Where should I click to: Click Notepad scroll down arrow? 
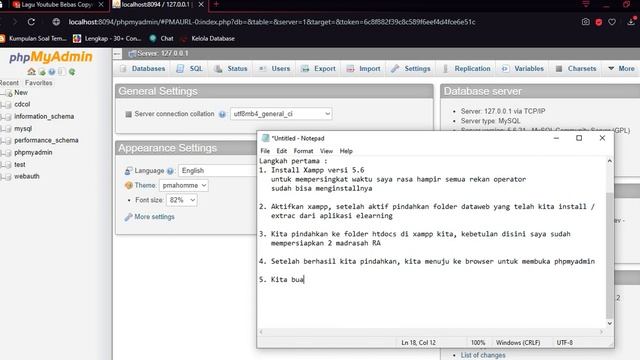pyautogui.click(x=609, y=323)
